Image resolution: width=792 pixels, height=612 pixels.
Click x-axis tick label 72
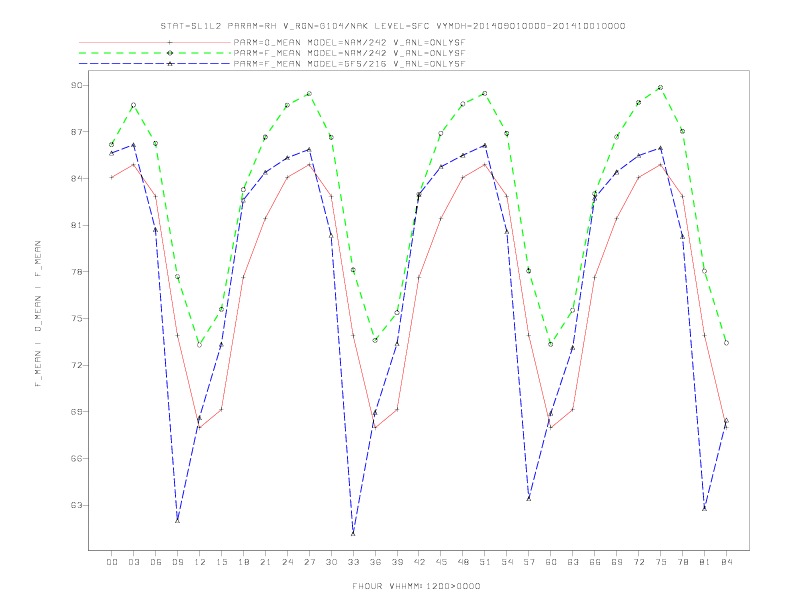(x=638, y=562)
